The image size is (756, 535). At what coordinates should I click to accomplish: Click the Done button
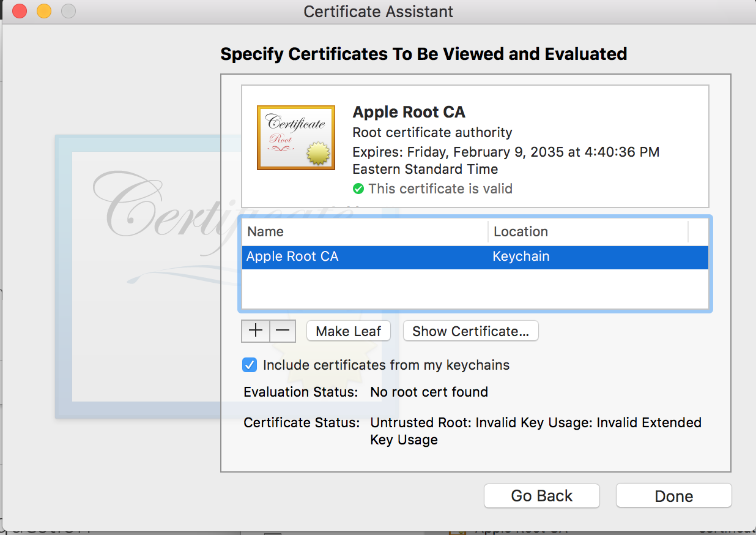[674, 496]
